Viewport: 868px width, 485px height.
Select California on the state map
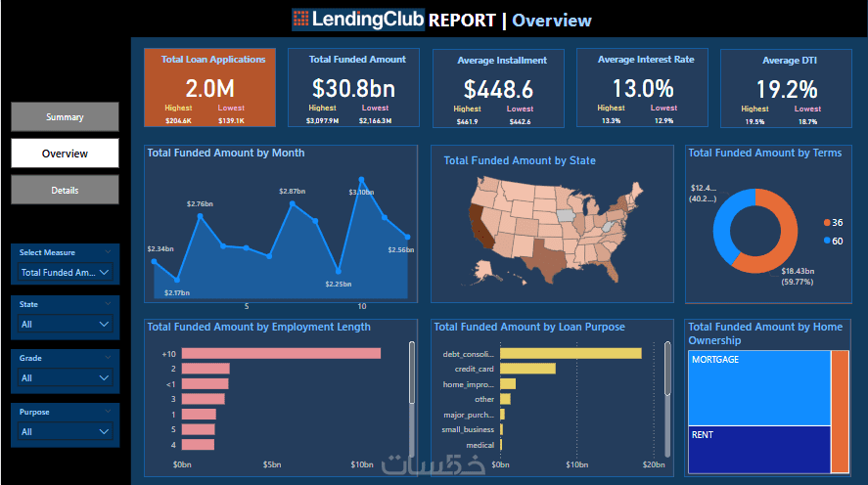480,227
